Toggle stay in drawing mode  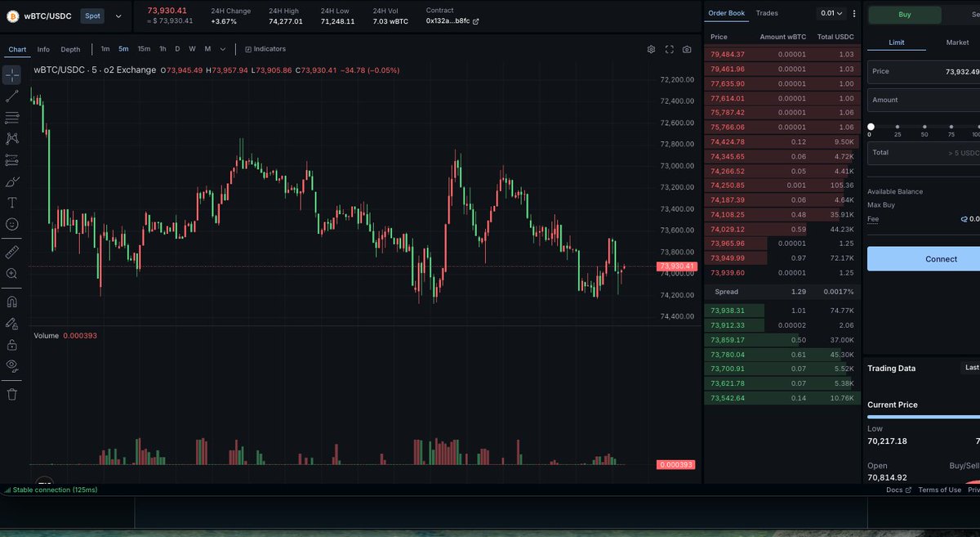point(12,324)
